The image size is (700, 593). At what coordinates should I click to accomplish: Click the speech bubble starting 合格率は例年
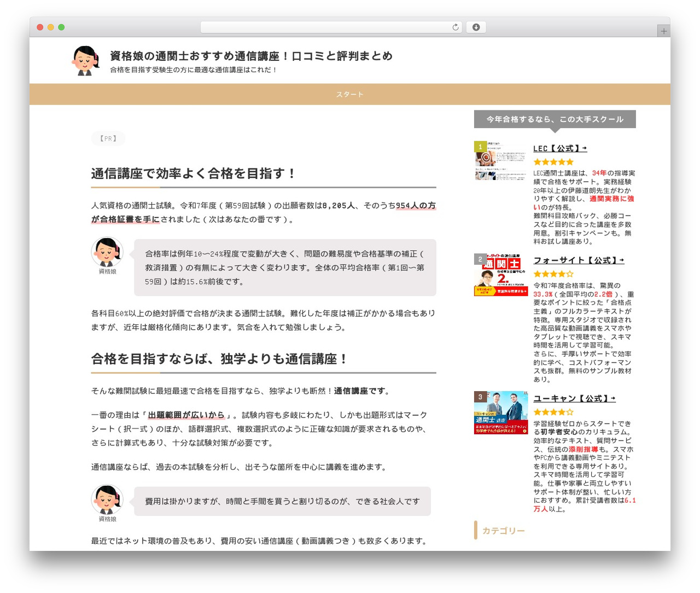[x=285, y=268]
